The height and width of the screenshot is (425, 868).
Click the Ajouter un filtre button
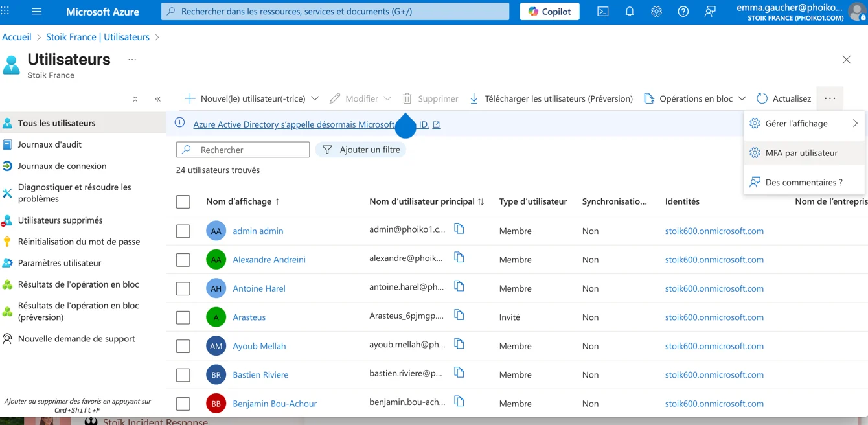click(x=361, y=150)
